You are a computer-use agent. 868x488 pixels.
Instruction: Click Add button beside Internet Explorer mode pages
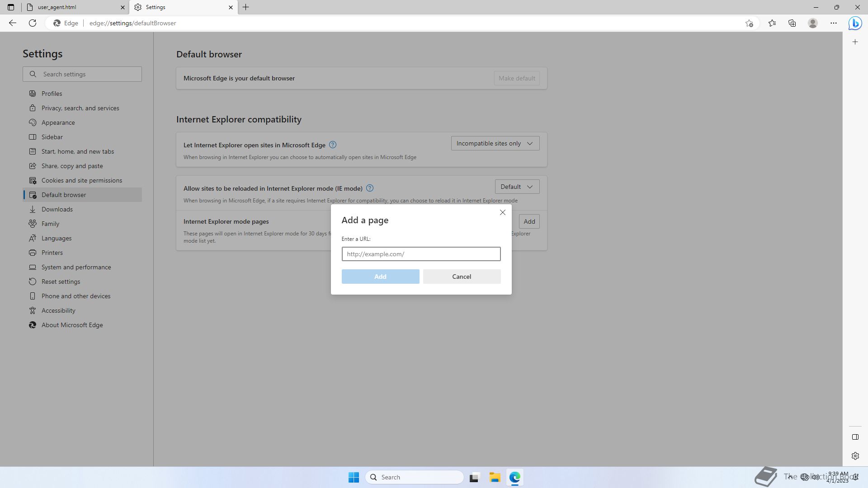pos(529,221)
